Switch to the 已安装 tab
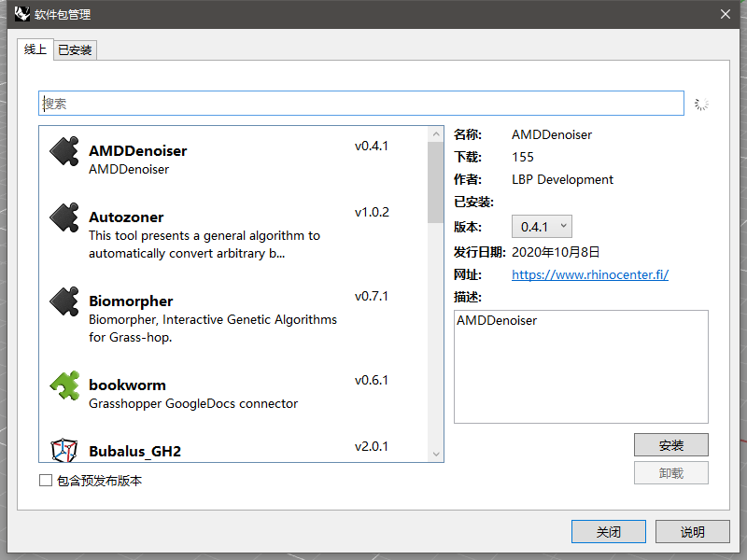This screenshot has width=747, height=560. [x=75, y=50]
